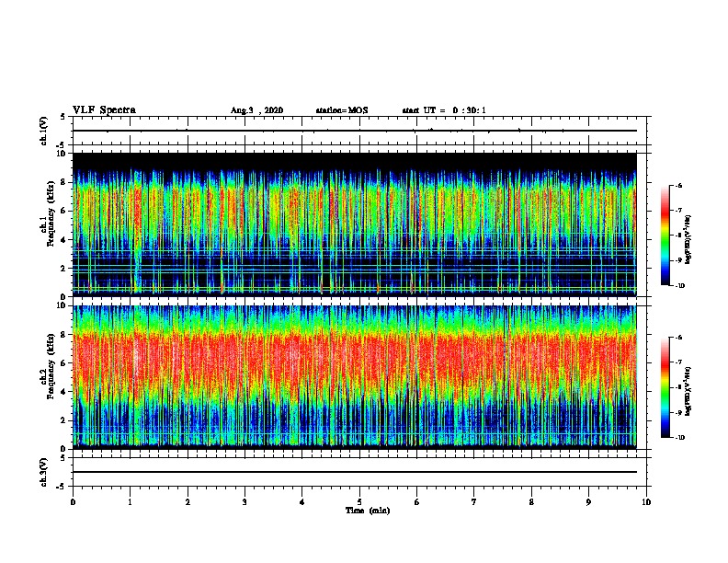The width and height of the screenshot is (728, 563).
Task: Click time axis tick label '9'
Action: coord(589,501)
